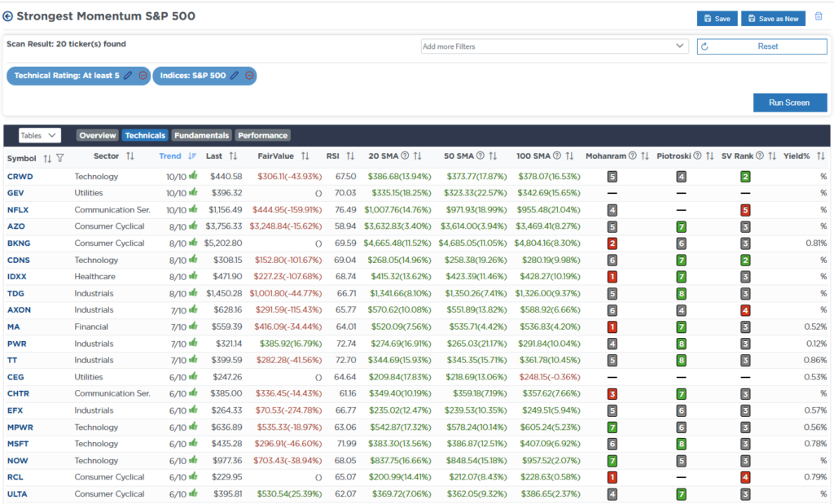This screenshot has height=504, width=834.
Task: Edit the Technical Rating filter pencil icon
Action: (128, 76)
